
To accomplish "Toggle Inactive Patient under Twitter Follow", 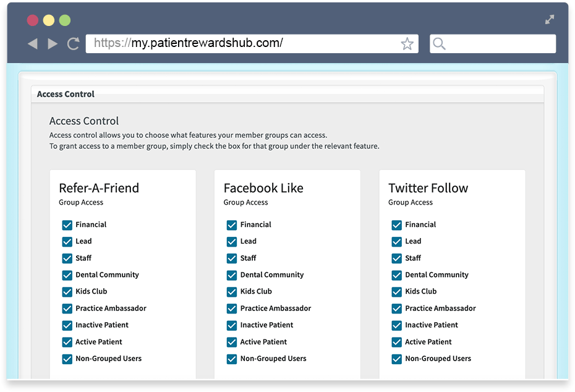I will click(396, 325).
